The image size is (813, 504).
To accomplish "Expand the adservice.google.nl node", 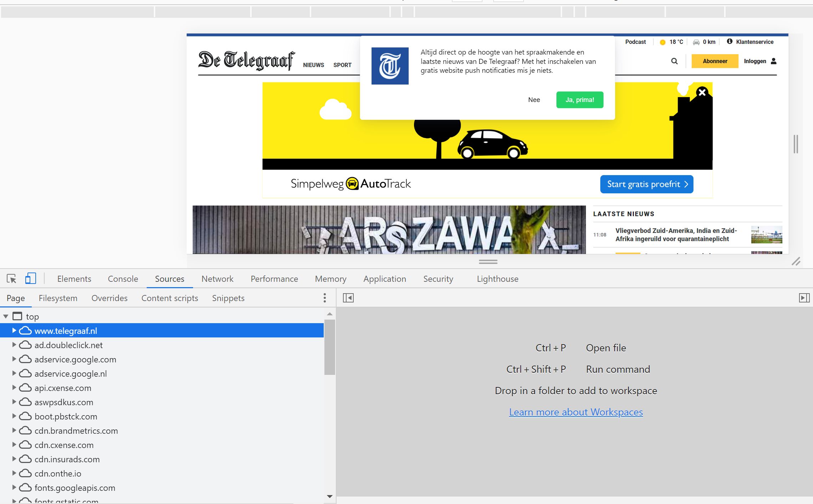I will [x=14, y=373].
